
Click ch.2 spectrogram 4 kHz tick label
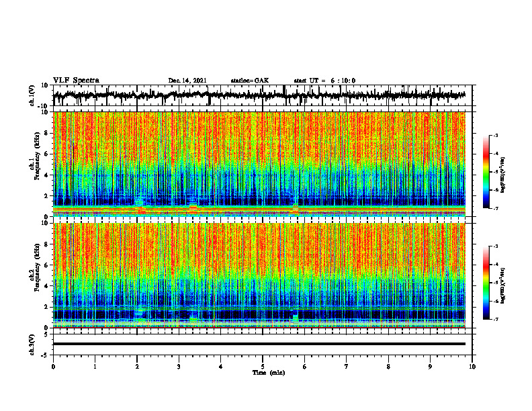pyautogui.click(x=46, y=286)
